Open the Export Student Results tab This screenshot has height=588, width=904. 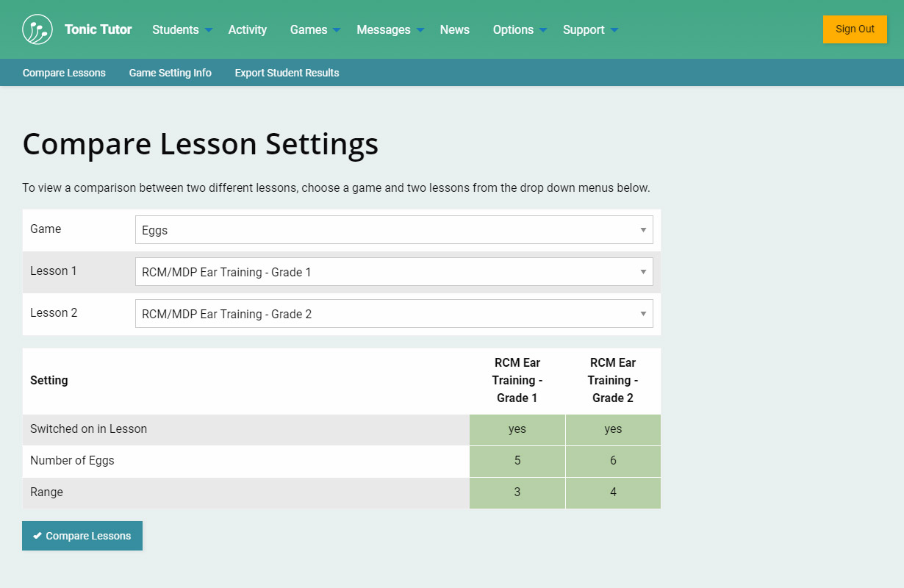[287, 73]
